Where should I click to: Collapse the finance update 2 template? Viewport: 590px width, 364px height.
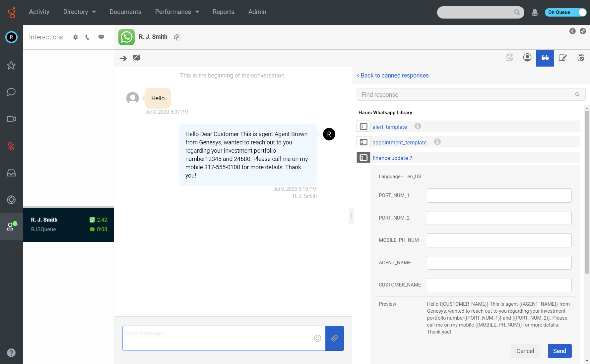tap(392, 158)
